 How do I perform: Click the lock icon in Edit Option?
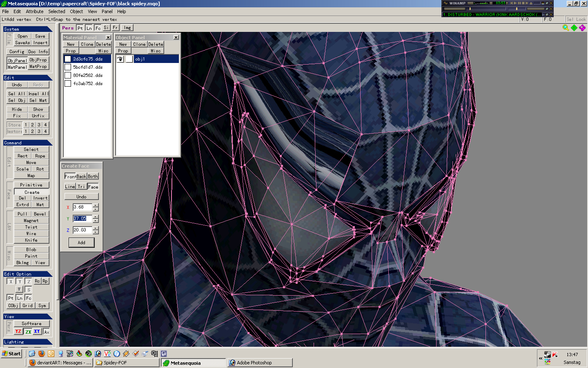coord(19,289)
